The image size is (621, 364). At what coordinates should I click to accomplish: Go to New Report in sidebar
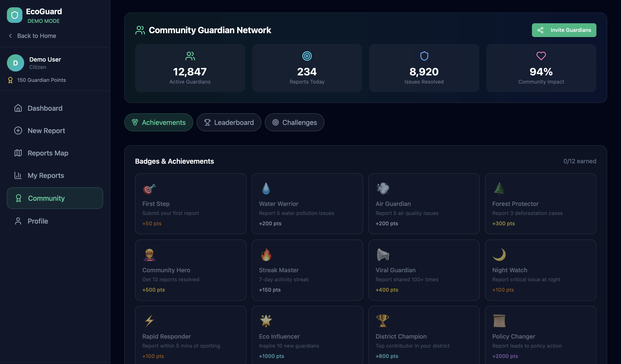coord(46,131)
